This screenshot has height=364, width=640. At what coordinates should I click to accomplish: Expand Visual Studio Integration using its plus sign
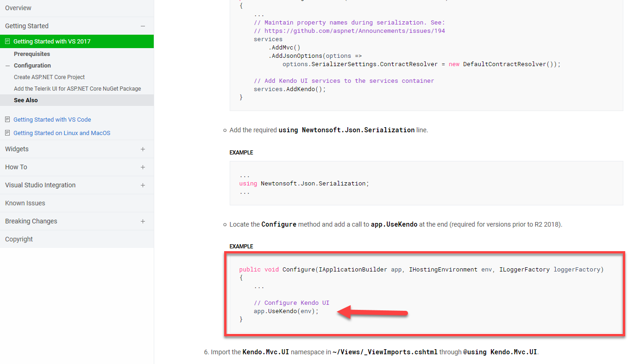(143, 185)
